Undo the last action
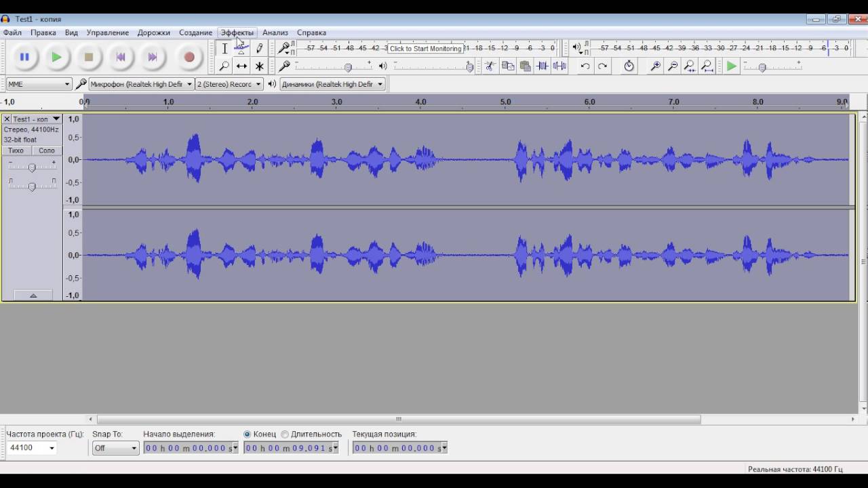 pyautogui.click(x=585, y=66)
